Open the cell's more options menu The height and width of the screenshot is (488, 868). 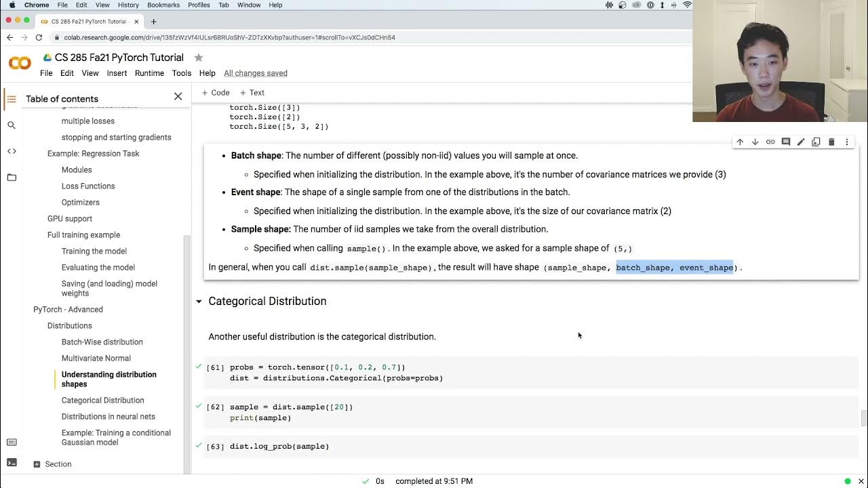[x=847, y=142]
